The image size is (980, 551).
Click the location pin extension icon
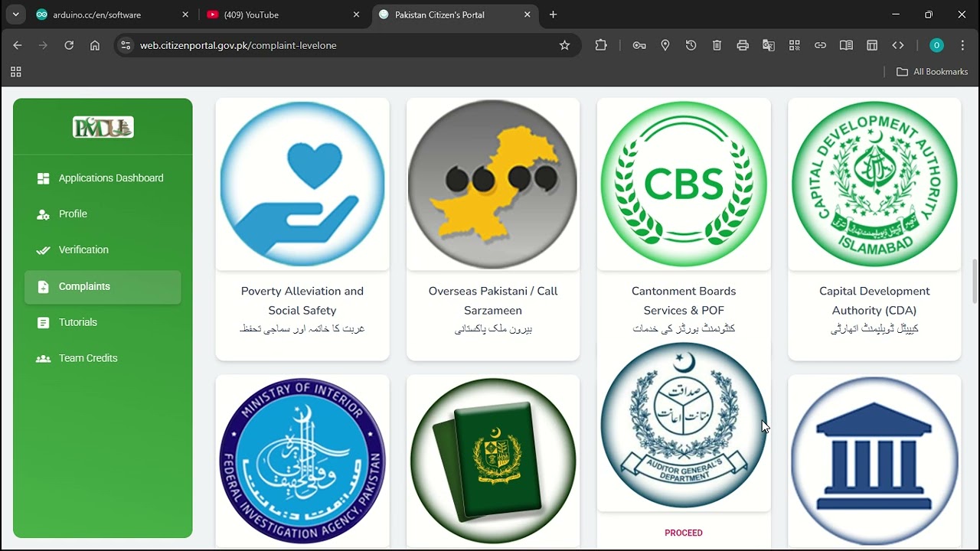[x=665, y=45]
